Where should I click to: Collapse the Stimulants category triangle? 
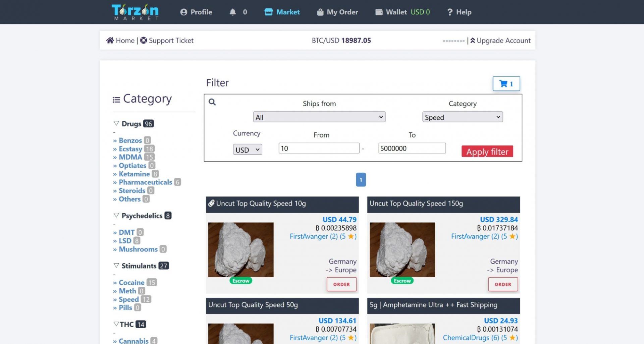tap(116, 266)
